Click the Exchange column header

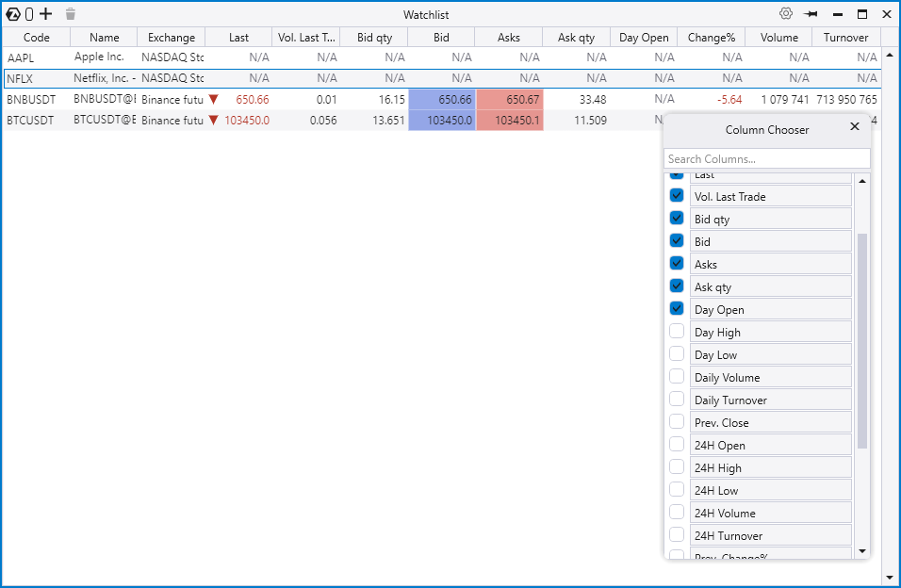[x=171, y=38]
